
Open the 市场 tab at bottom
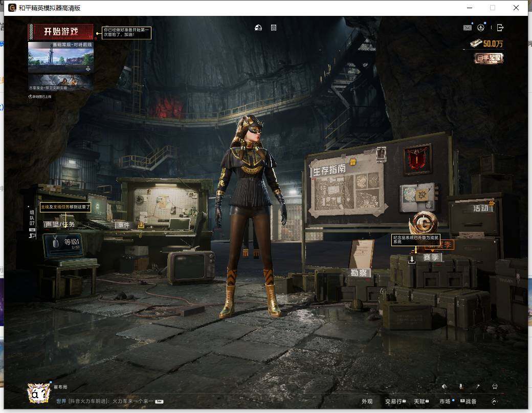[x=445, y=401]
